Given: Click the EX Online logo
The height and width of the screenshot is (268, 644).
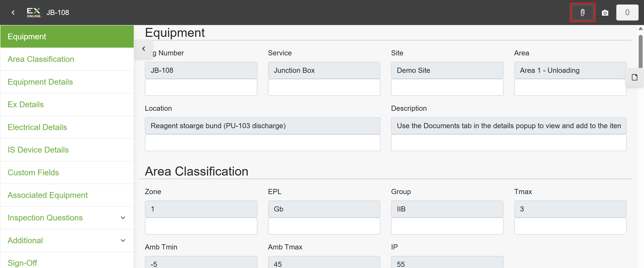Looking at the screenshot, I should pyautogui.click(x=34, y=13).
